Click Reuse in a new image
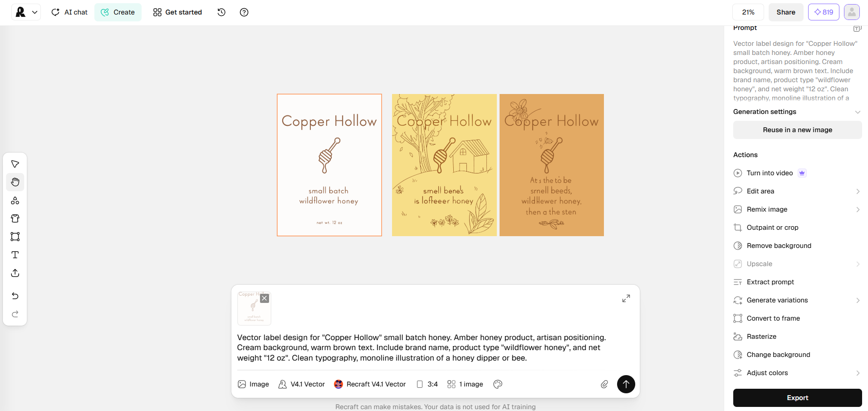 pos(797,130)
